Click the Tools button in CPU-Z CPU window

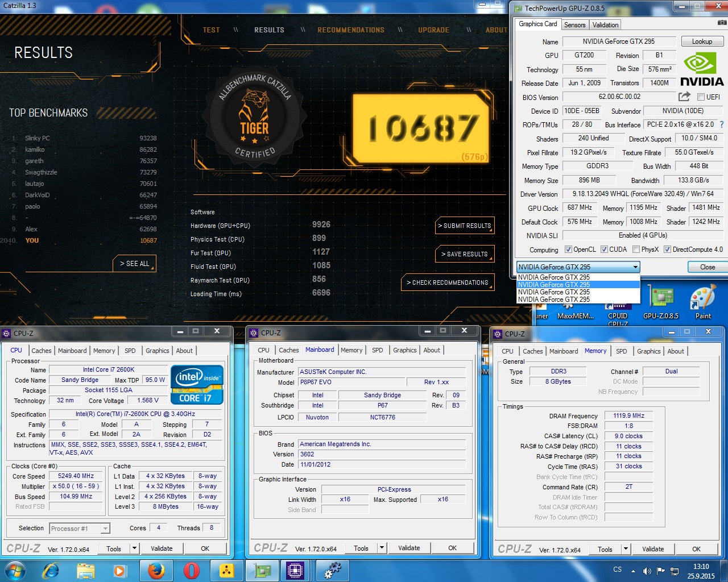(x=114, y=548)
